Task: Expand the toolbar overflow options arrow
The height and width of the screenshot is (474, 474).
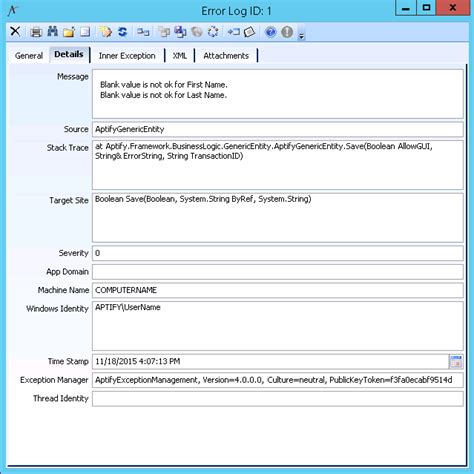Action: coord(301,35)
